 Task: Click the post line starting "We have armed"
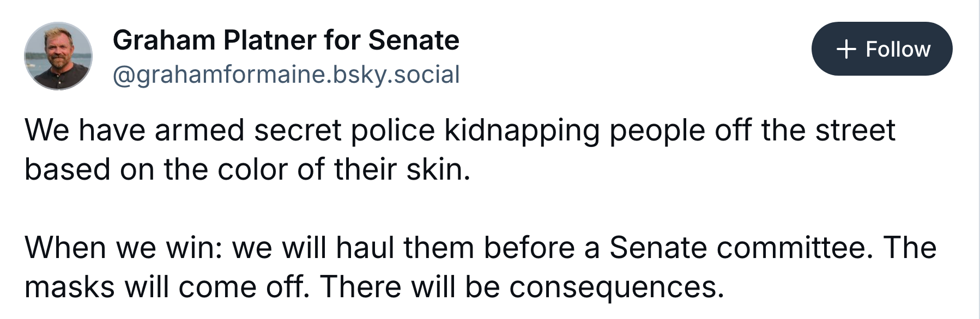(459, 130)
